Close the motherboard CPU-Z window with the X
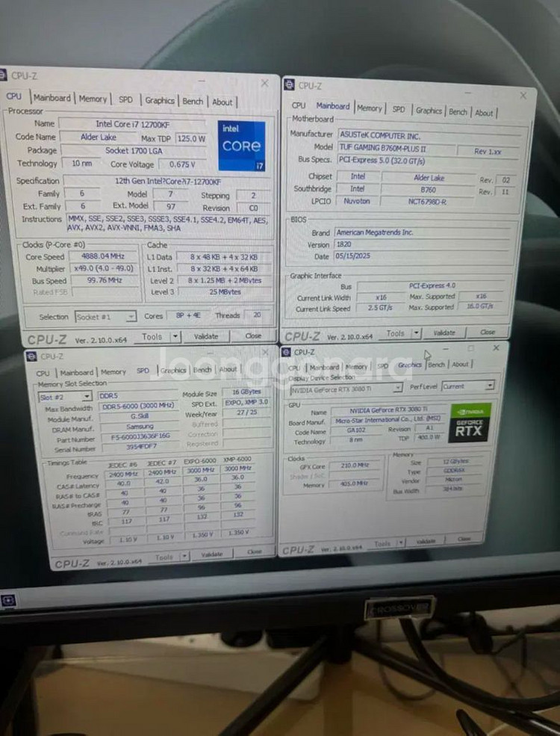The height and width of the screenshot is (736, 560). (523, 96)
